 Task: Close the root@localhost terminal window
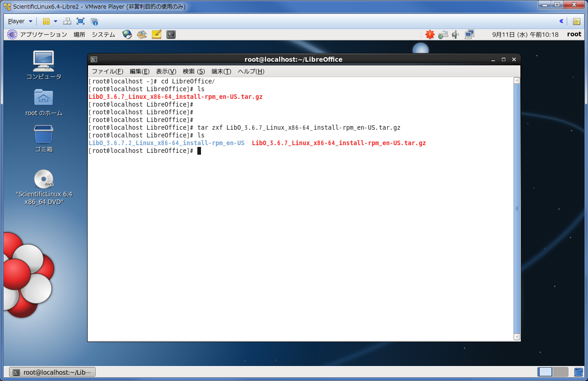514,59
